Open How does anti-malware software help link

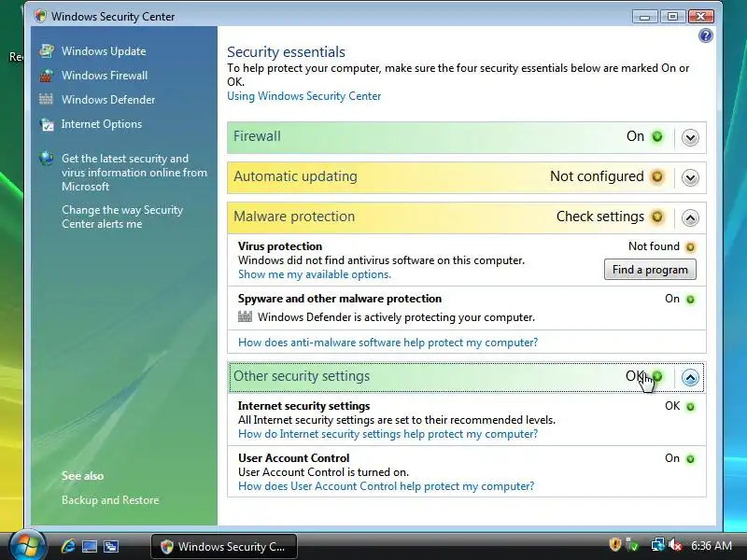point(388,343)
